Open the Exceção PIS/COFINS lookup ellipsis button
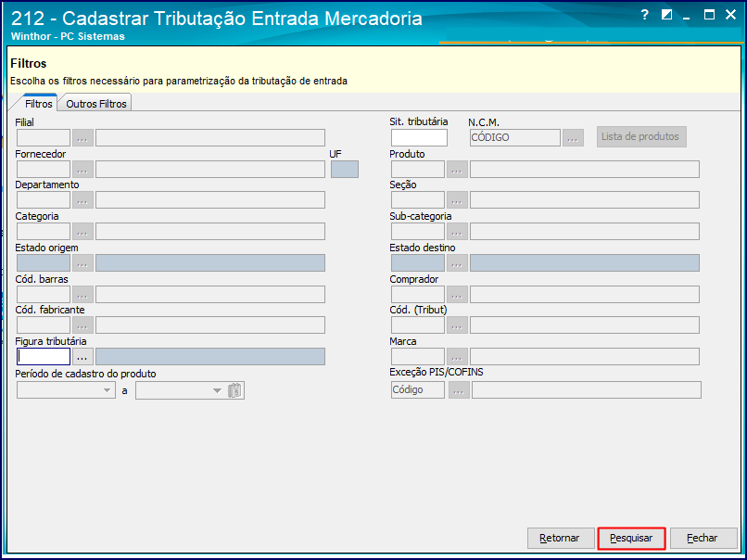This screenshot has height=560, width=747. [x=458, y=389]
